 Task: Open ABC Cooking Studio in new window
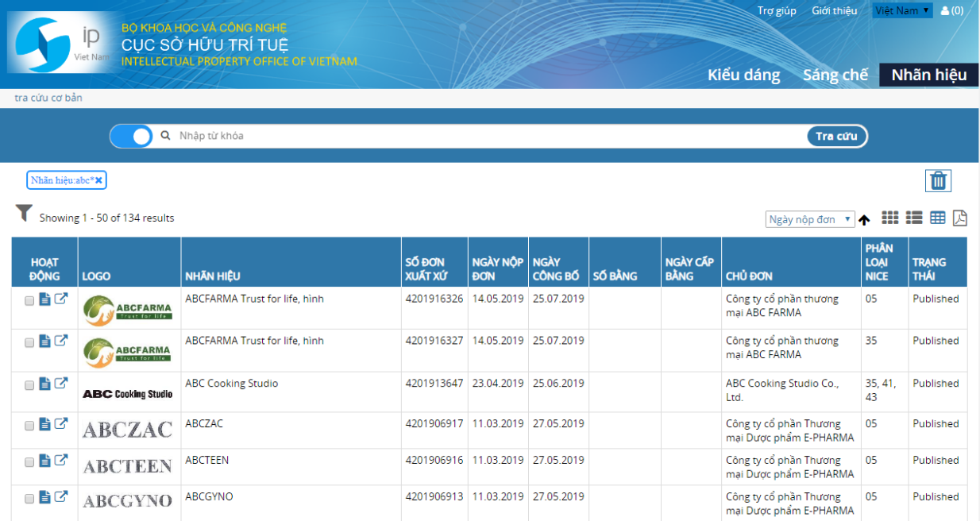61,384
